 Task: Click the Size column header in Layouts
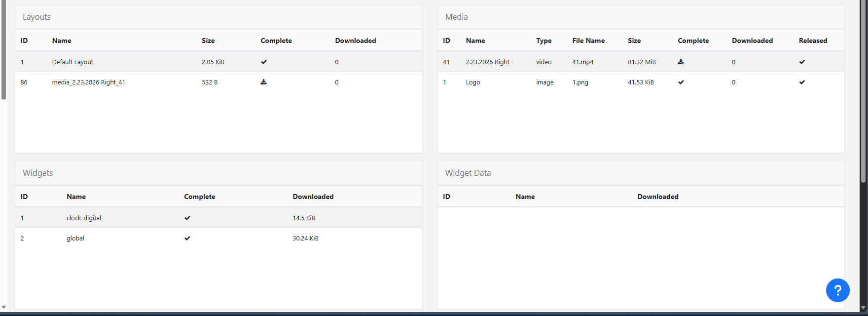point(208,40)
